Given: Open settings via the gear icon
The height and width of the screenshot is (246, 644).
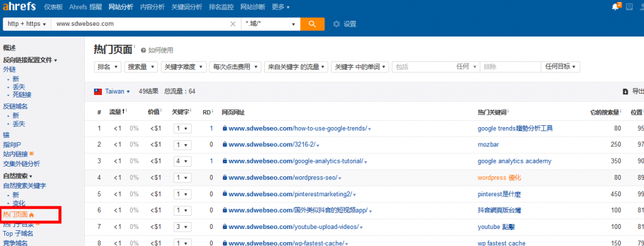Looking at the screenshot, I should click(336, 25).
